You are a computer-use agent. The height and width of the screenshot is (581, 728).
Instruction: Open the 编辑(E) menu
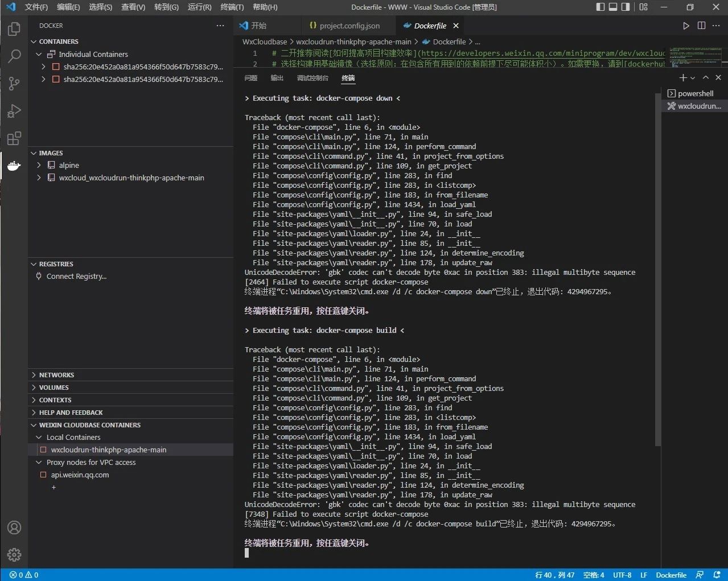(68, 7)
